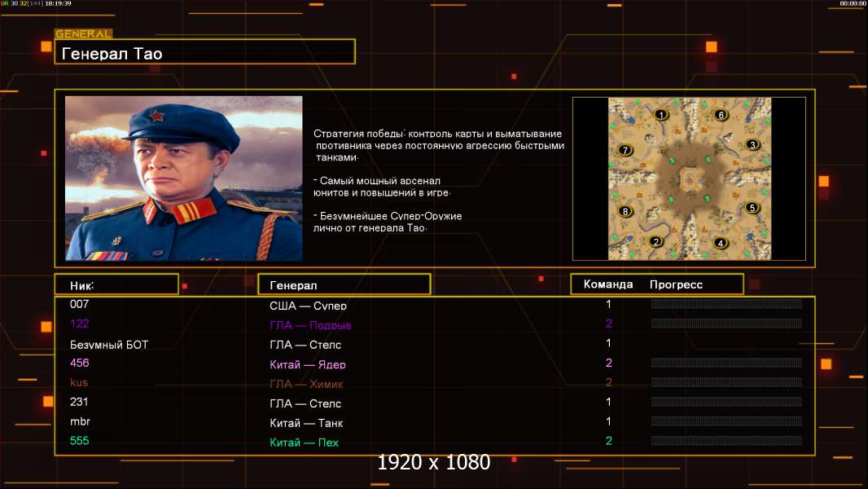Click the 'Стратегия победы' description line

437,134
